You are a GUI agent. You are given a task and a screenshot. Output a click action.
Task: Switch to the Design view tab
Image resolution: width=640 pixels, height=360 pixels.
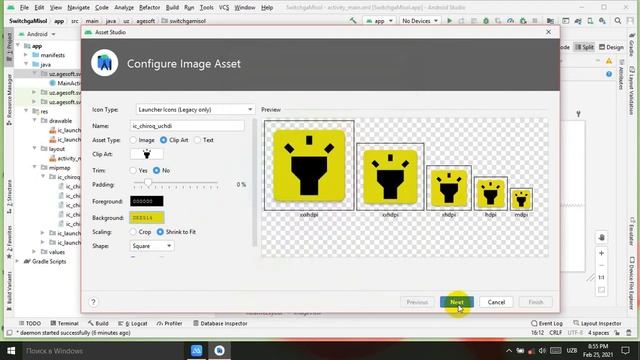click(x=611, y=47)
